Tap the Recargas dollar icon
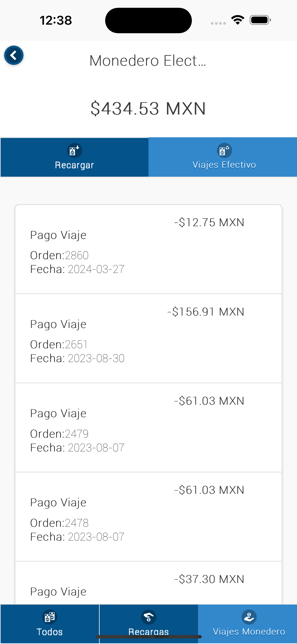 coord(149,617)
